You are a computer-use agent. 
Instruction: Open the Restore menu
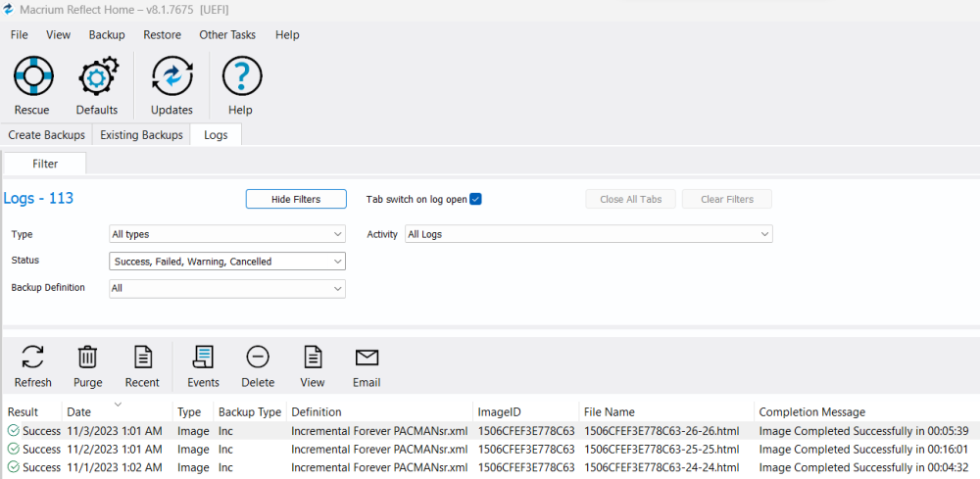[x=162, y=35]
